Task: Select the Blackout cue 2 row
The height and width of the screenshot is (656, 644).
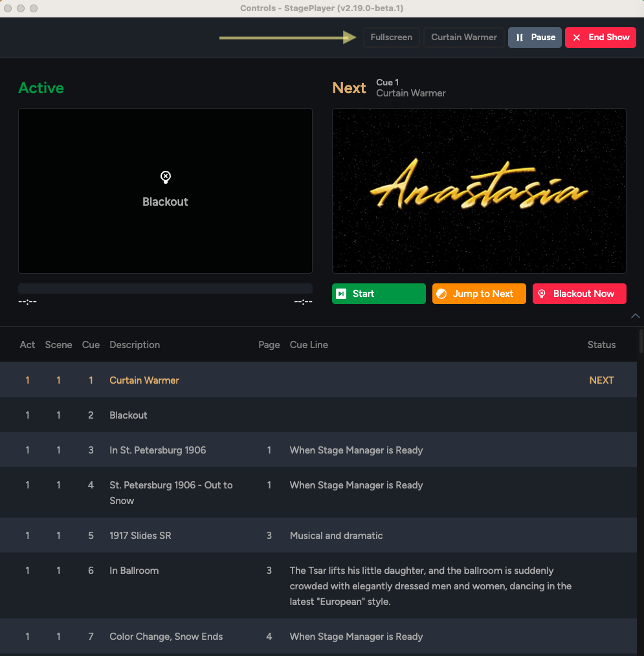Action: click(x=318, y=415)
